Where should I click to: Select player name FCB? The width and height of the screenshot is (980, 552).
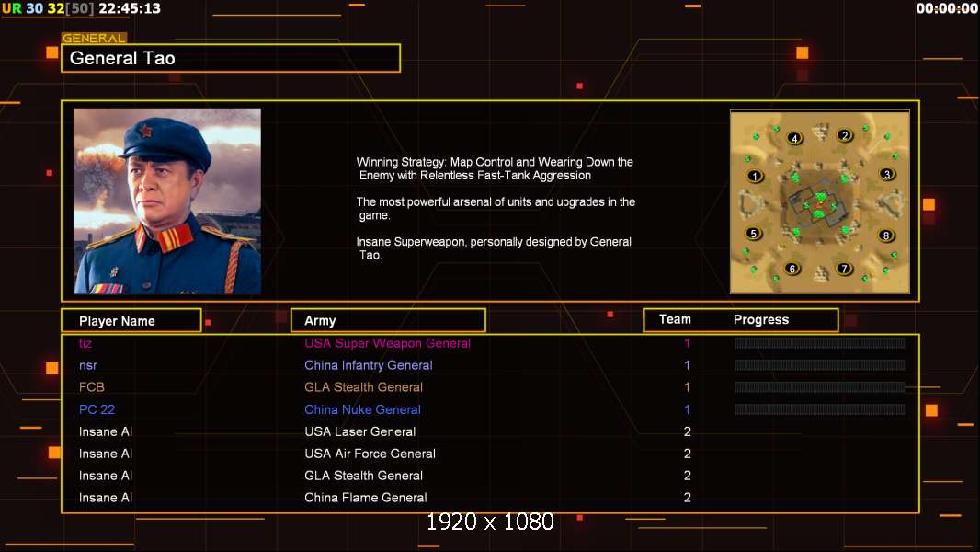tap(92, 387)
